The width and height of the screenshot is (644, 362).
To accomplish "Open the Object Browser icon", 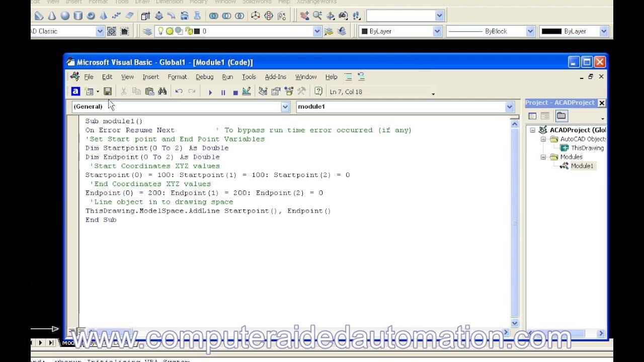I will (289, 92).
